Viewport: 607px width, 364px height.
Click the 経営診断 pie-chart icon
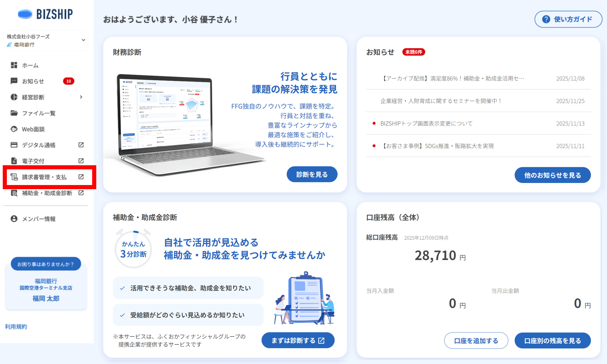tap(14, 97)
